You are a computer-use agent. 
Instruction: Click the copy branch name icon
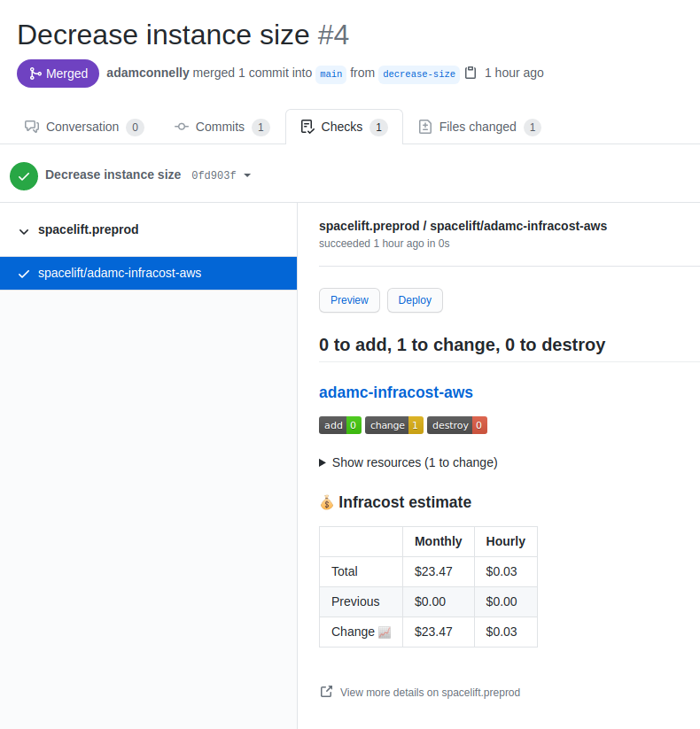pos(471,73)
